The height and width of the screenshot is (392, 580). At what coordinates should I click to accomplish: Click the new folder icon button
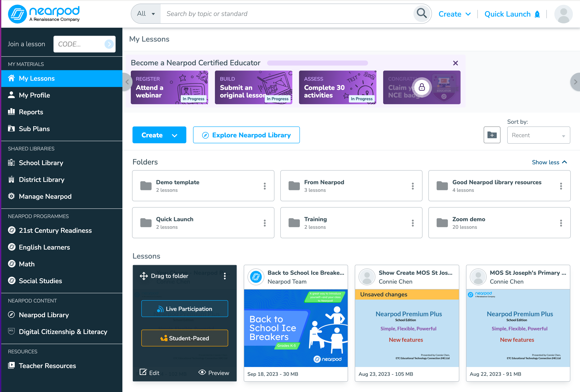coord(492,135)
